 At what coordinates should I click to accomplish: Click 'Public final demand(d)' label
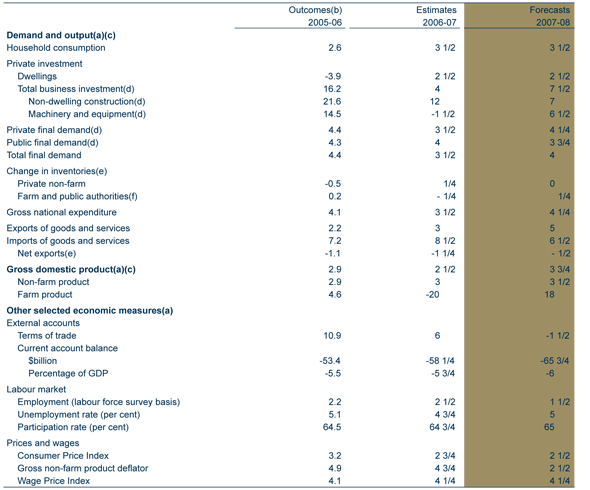[x=52, y=143]
